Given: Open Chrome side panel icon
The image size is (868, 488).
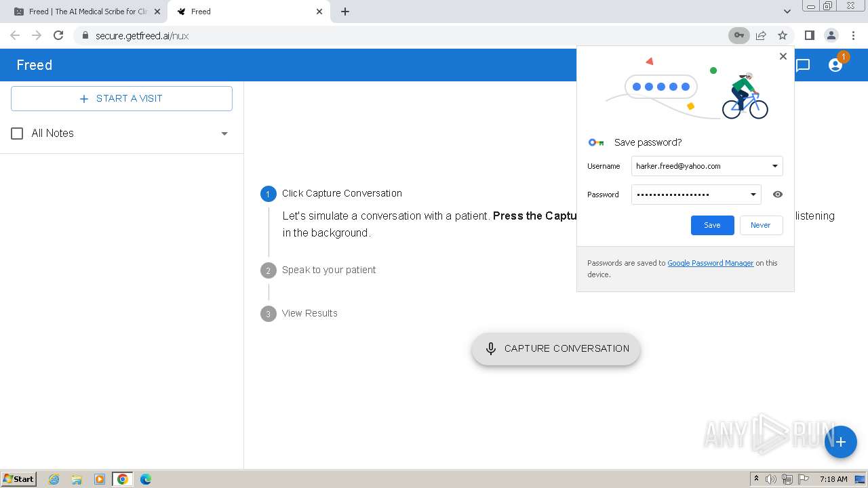Looking at the screenshot, I should [809, 35].
